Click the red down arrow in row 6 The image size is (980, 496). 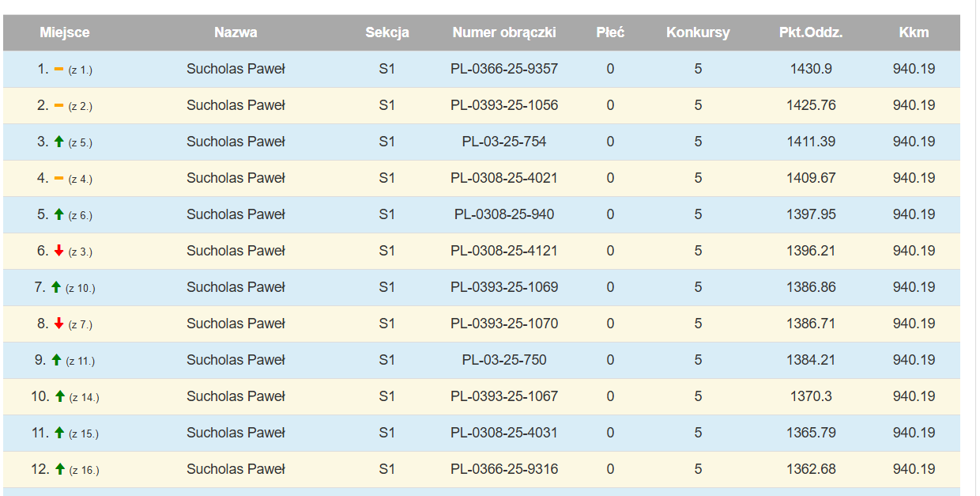coord(58,251)
